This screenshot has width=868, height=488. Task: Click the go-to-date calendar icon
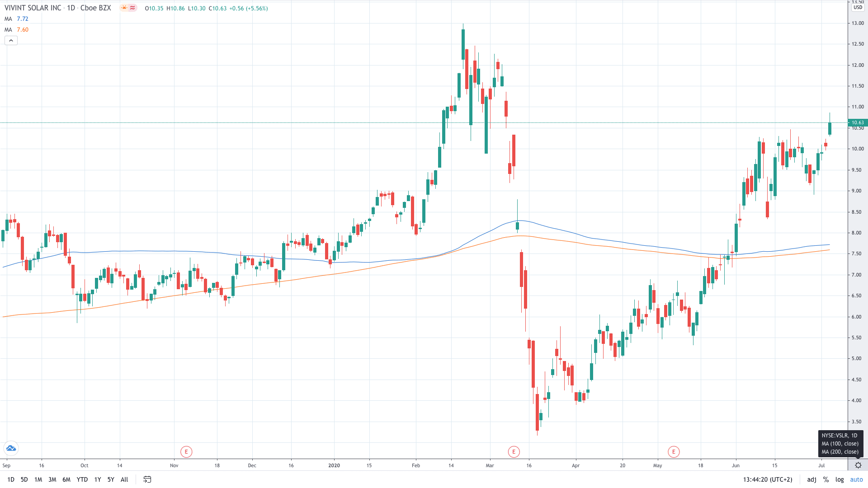pos(147,479)
